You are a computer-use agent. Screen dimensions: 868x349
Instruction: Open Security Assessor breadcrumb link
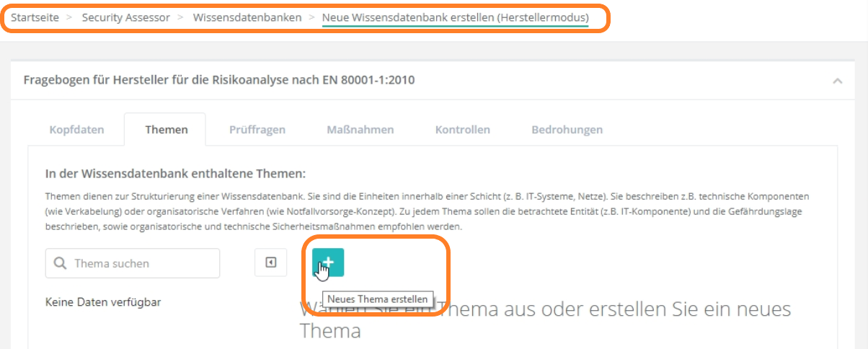coord(126,17)
